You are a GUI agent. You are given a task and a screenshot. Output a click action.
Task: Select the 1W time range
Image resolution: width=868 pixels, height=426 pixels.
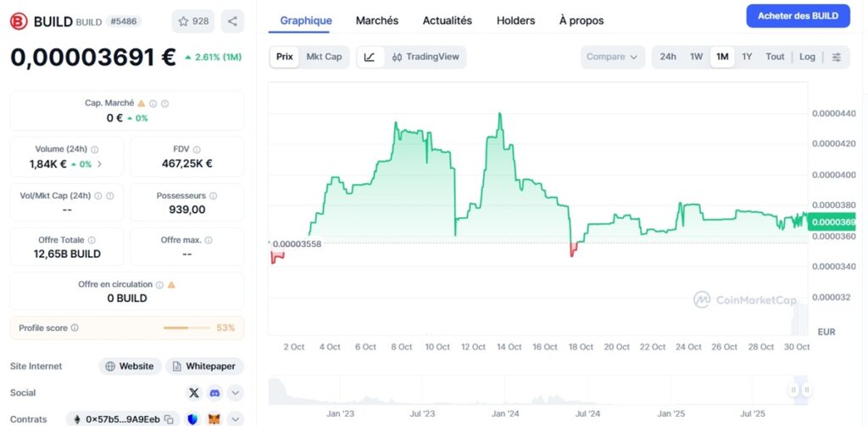tap(696, 57)
